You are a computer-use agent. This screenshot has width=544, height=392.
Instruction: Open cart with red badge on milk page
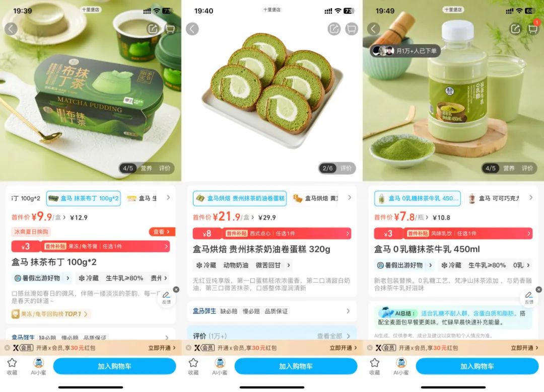532,28
